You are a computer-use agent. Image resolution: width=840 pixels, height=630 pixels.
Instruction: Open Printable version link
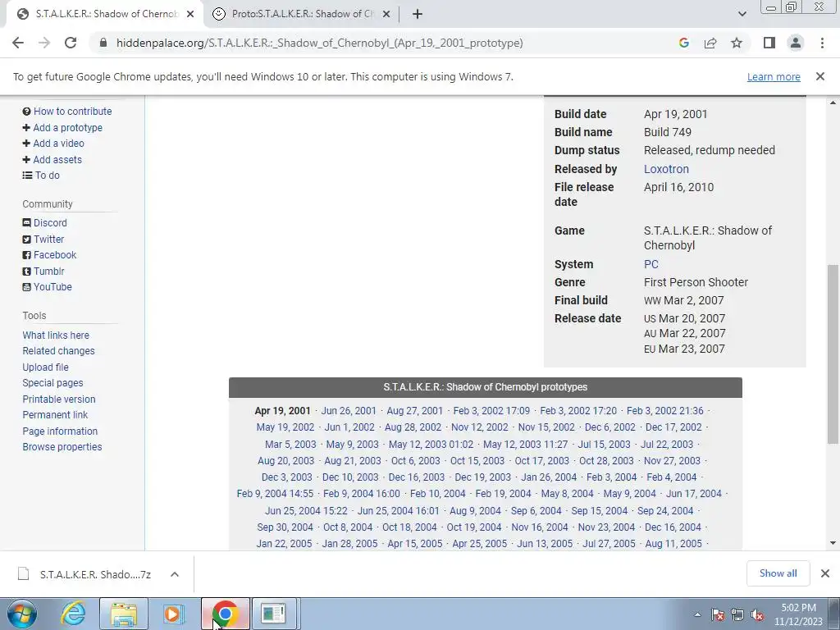pyautogui.click(x=59, y=399)
